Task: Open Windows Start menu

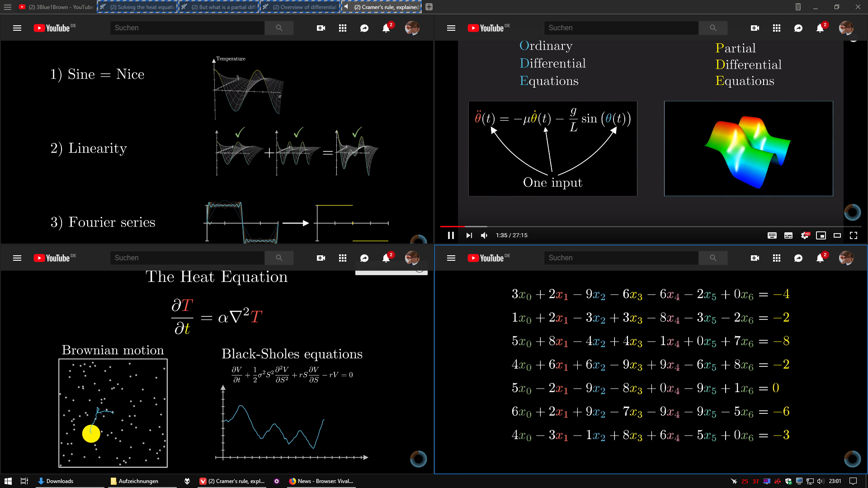Action: point(8,481)
